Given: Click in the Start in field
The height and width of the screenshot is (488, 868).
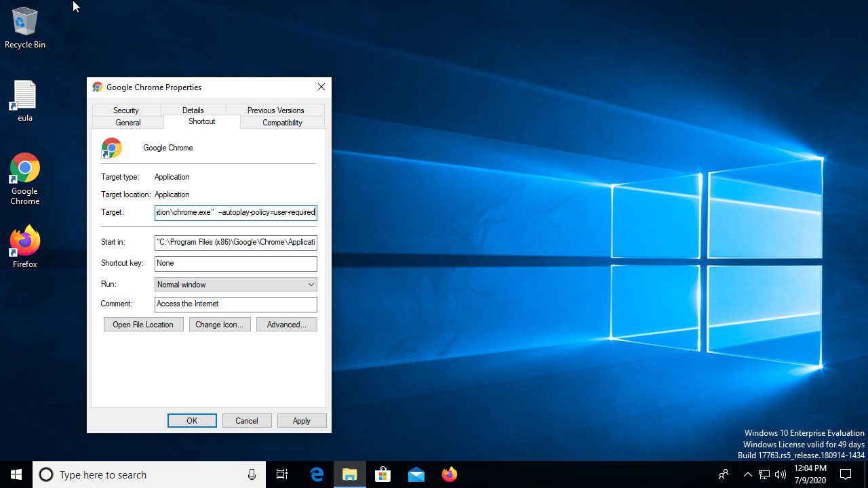Looking at the screenshot, I should [236, 242].
